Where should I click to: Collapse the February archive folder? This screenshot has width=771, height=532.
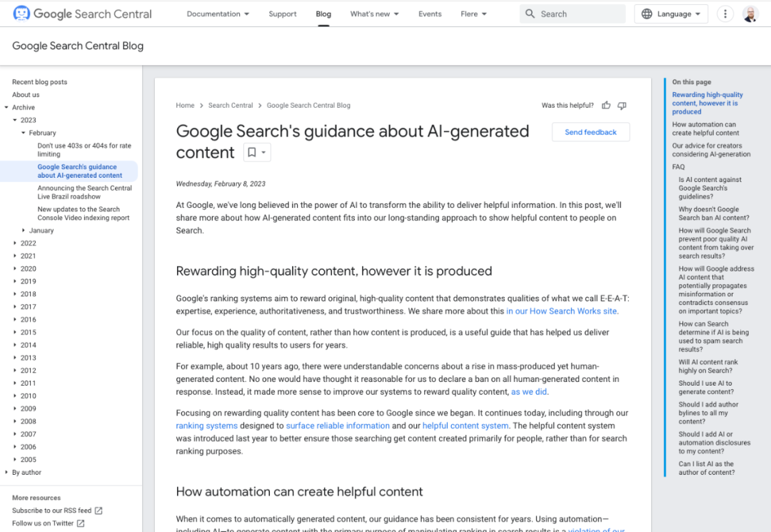(24, 133)
